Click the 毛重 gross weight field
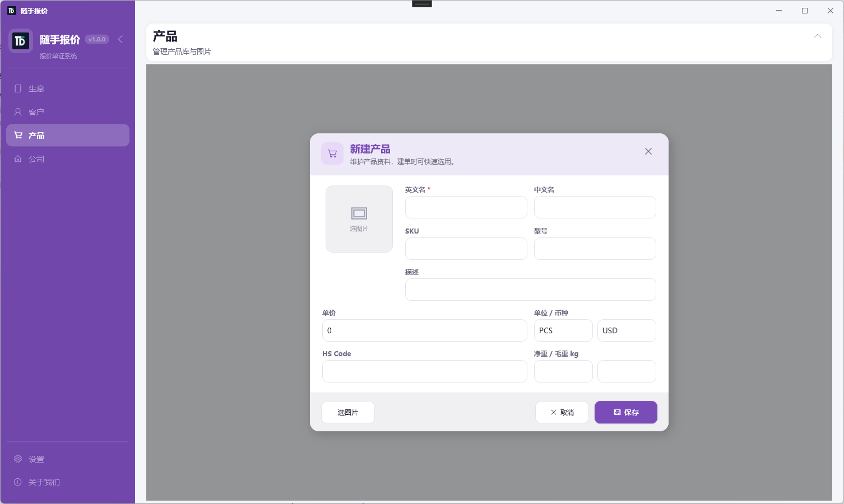The height and width of the screenshot is (504, 844). 627,371
